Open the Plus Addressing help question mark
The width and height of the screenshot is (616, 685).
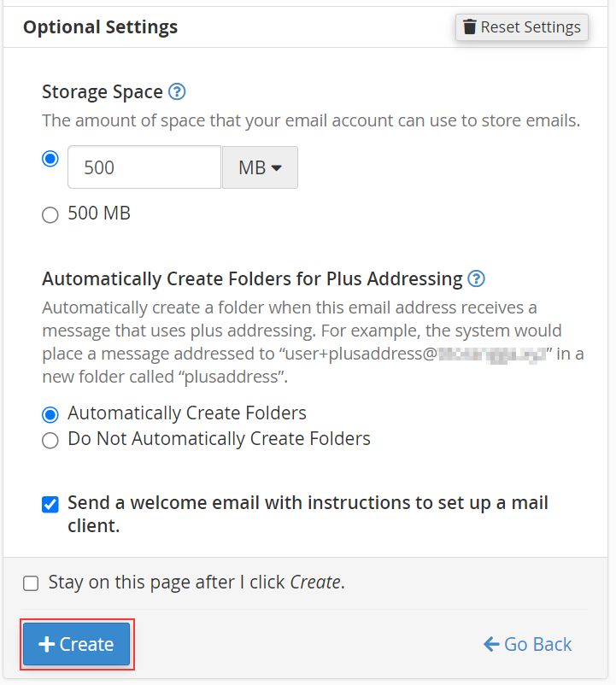[x=477, y=278]
